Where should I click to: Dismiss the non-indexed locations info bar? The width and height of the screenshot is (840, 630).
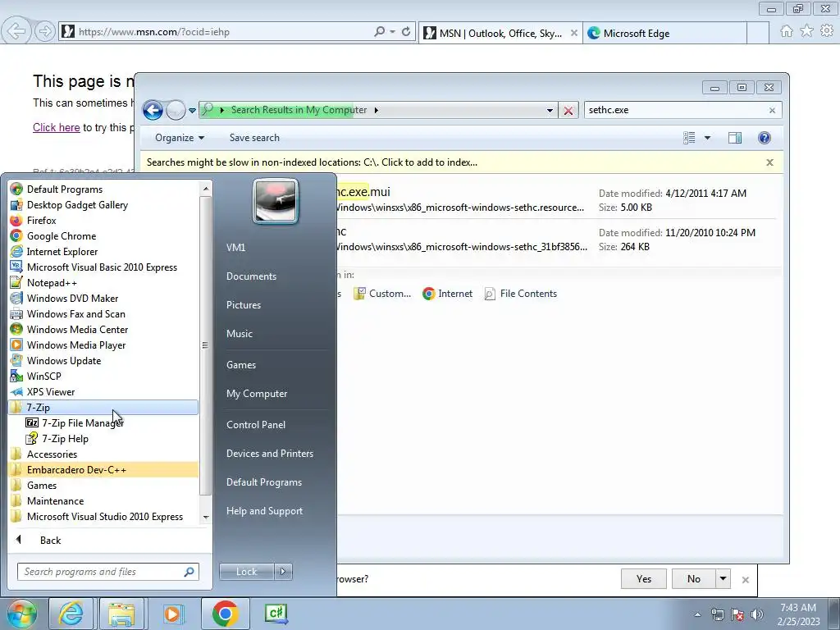click(769, 162)
